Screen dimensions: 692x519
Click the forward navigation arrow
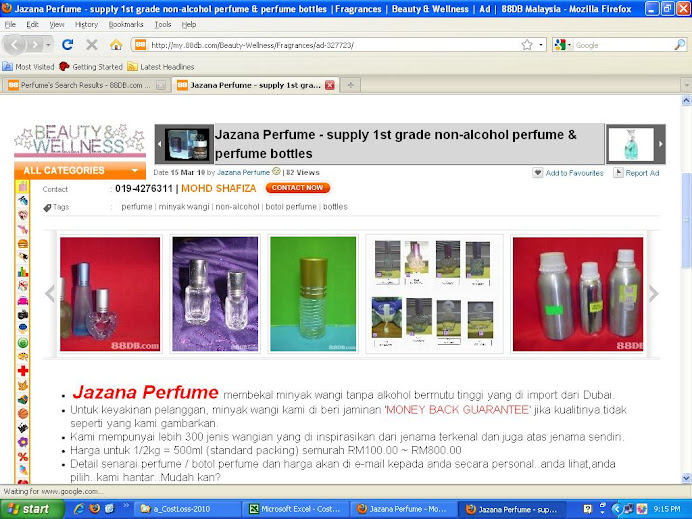[x=34, y=44]
